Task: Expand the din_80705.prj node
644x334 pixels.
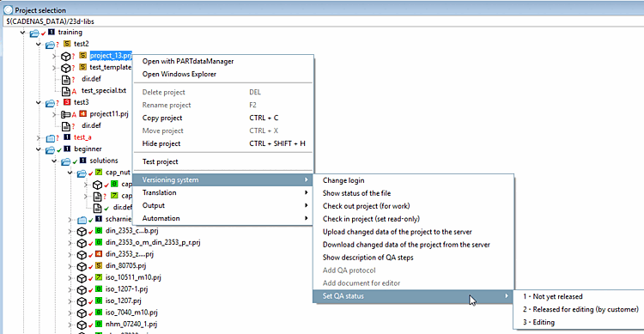Action: [70, 266]
